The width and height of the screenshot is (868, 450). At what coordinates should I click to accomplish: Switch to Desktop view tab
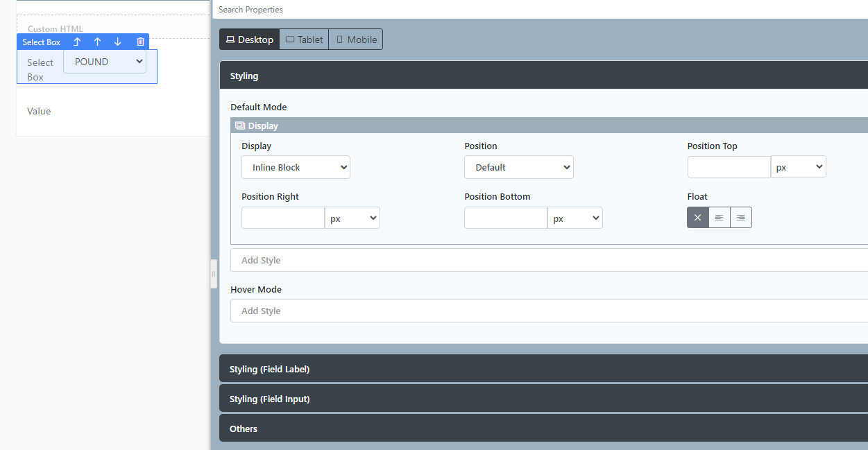tap(250, 40)
